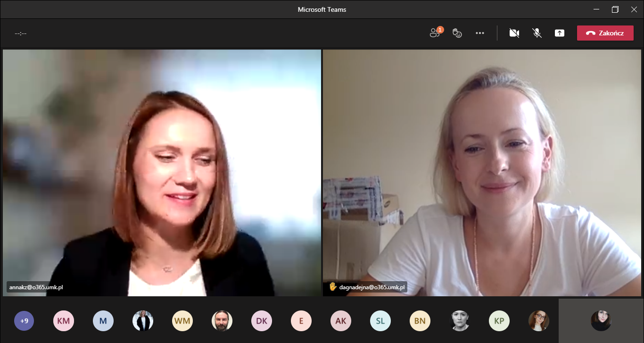The image size is (644, 343).
Task: Select the KP participant avatar
Action: pos(499,321)
